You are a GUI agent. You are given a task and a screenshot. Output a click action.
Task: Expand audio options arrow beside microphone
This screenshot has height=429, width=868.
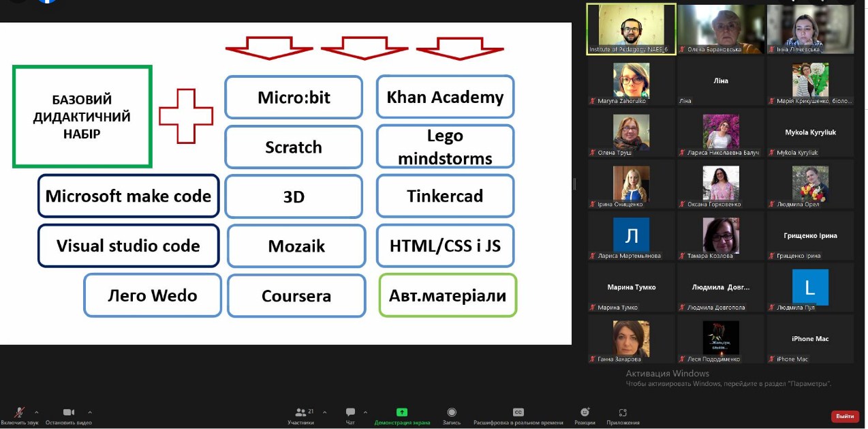pos(36,412)
